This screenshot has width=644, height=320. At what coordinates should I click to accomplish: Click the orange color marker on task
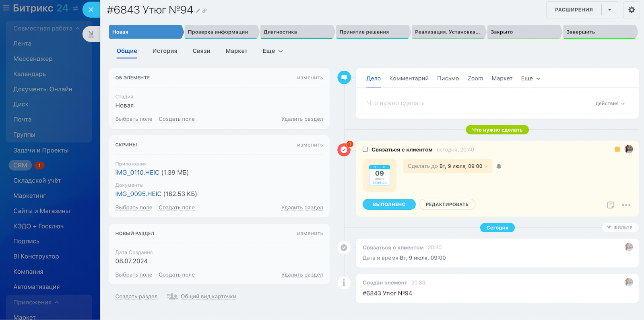click(x=617, y=149)
